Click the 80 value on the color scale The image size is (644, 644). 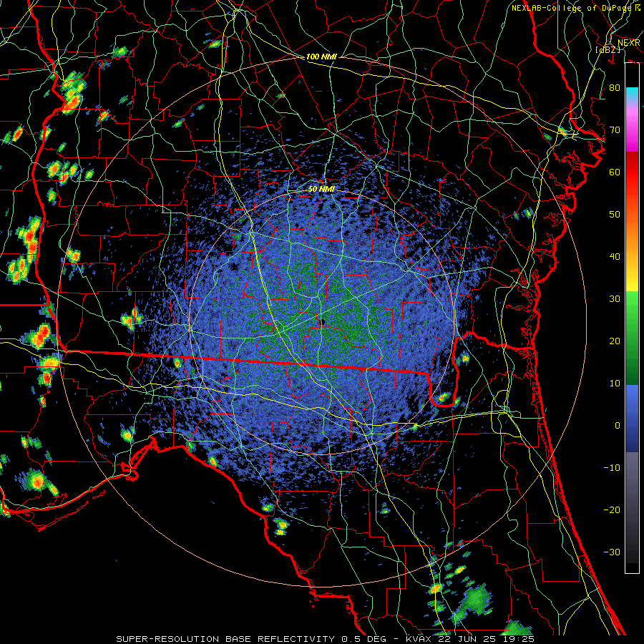[615, 88]
